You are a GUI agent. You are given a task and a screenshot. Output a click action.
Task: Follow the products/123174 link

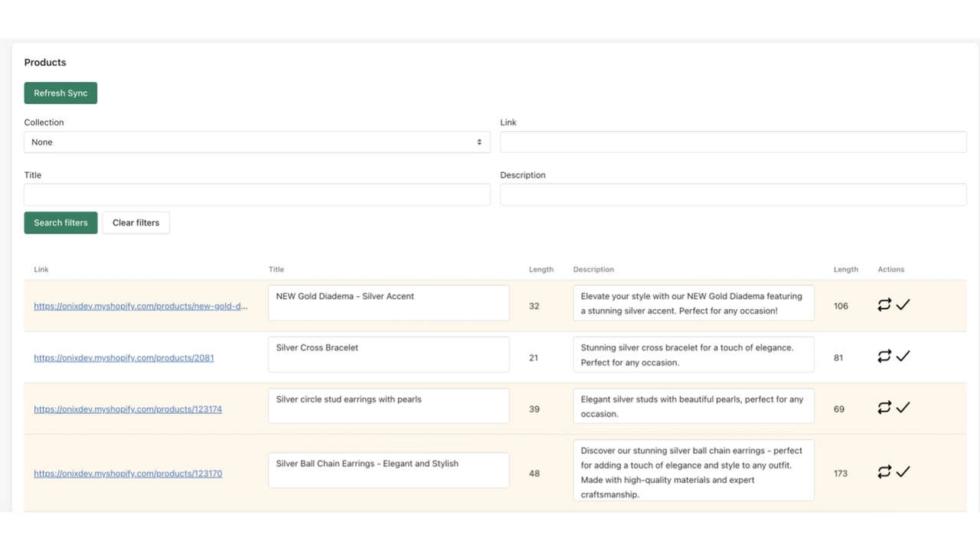pos(128,409)
